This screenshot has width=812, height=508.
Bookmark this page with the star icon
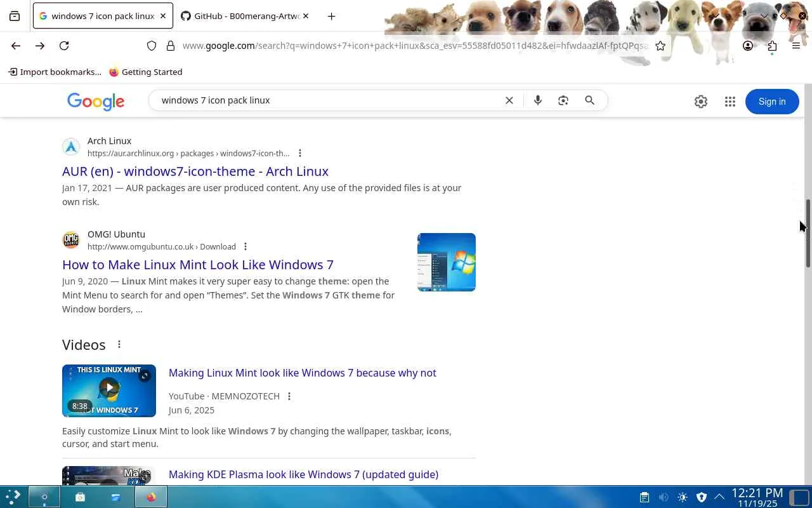pos(660,46)
